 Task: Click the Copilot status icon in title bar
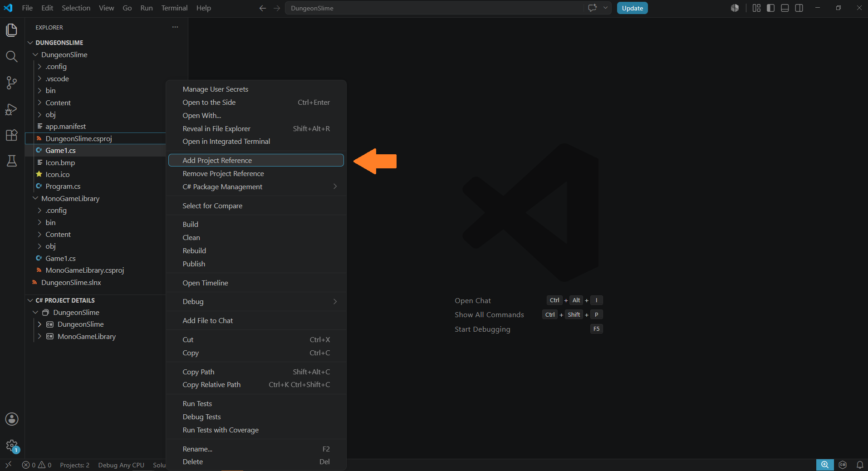pyautogui.click(x=735, y=8)
